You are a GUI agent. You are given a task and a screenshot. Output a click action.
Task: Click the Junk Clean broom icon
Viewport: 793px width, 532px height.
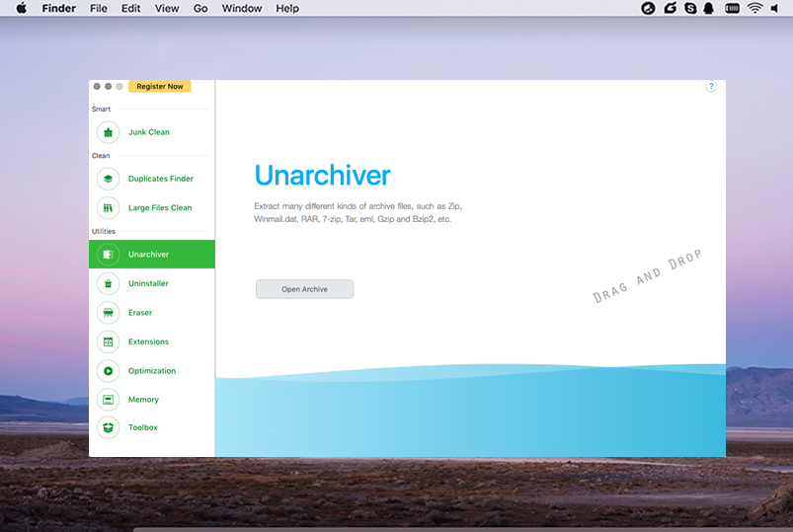(x=109, y=132)
